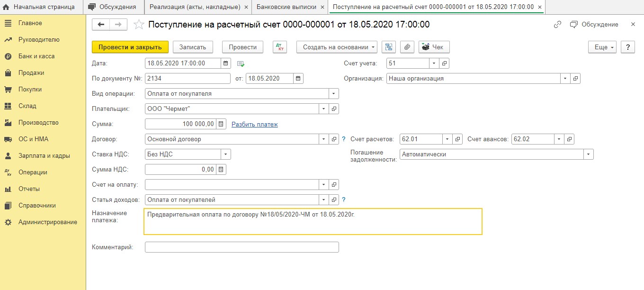644x290 pixels.
Task: Expand the Вид операции dropdown
Action: (x=333, y=94)
